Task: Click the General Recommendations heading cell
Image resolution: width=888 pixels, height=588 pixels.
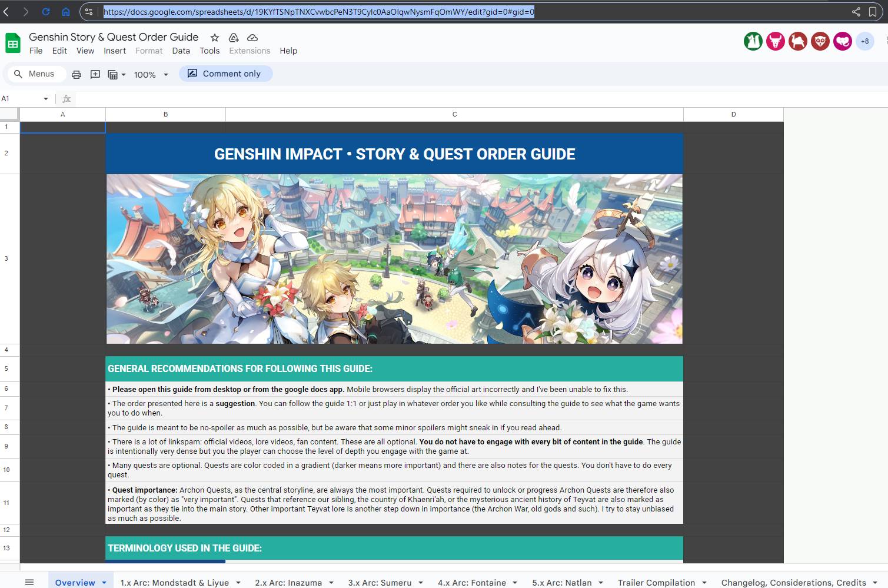Action: coord(394,368)
